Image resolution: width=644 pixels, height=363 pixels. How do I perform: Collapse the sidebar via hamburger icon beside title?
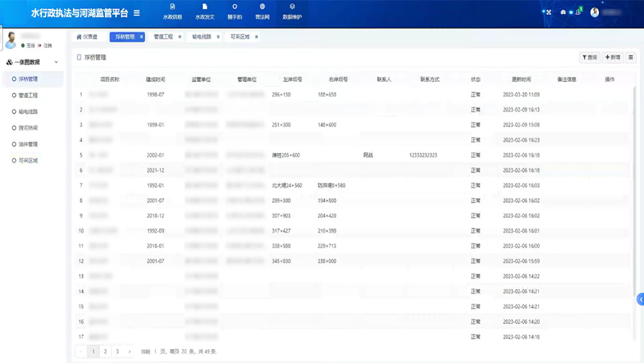pos(137,13)
